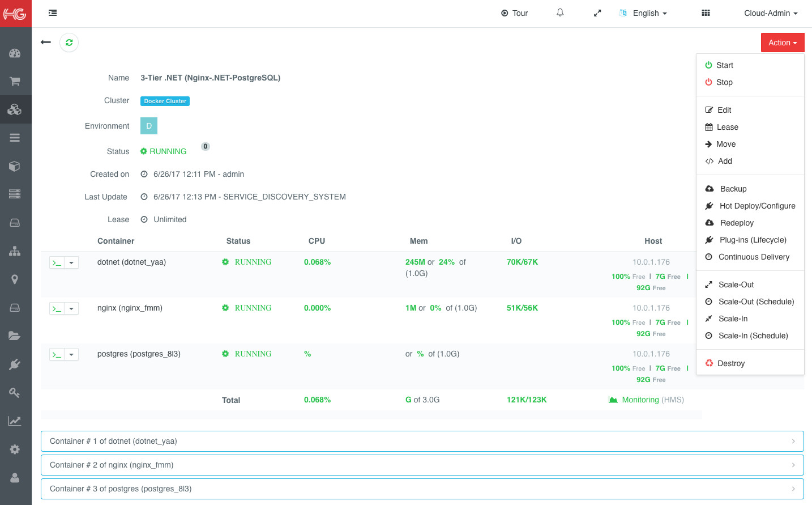This screenshot has height=505, width=812.
Task: Choose Edit in the Action menu
Action: click(x=750, y=110)
